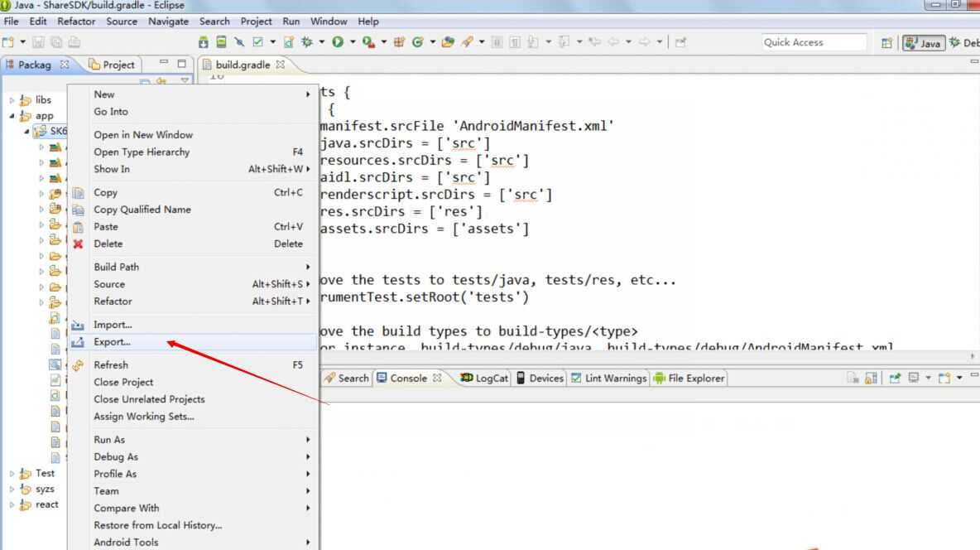
Task: Expand the syzs project node
Action: point(12,490)
